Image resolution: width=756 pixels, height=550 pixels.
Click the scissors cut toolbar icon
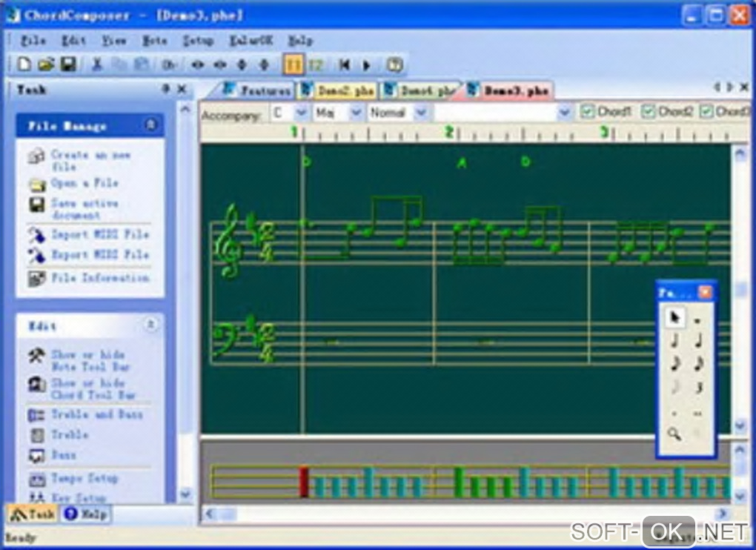[x=97, y=64]
